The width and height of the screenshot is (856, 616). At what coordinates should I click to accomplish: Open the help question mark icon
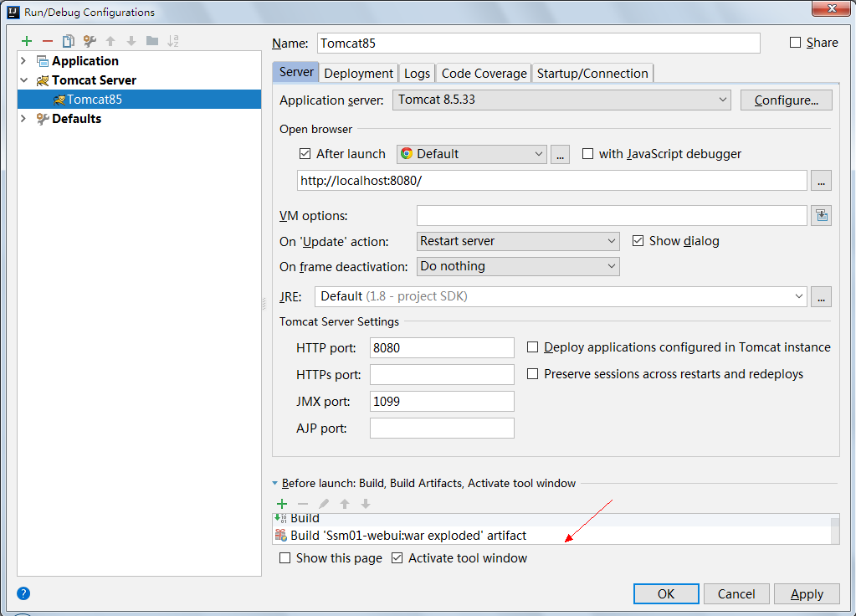tap(23, 593)
